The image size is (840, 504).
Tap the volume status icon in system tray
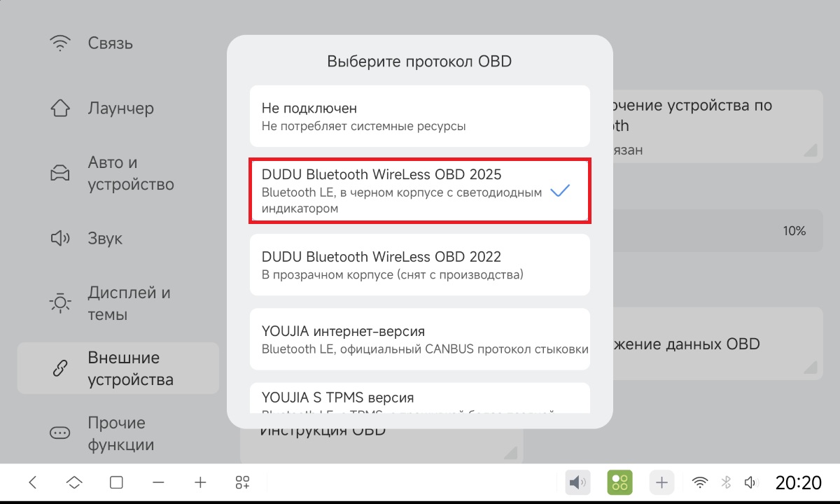point(751,482)
